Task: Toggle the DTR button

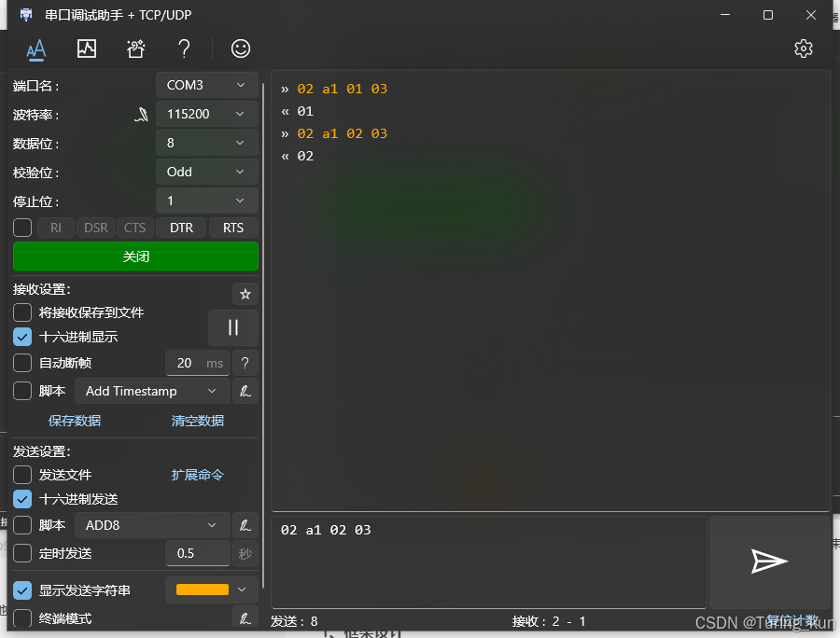Action: [182, 228]
